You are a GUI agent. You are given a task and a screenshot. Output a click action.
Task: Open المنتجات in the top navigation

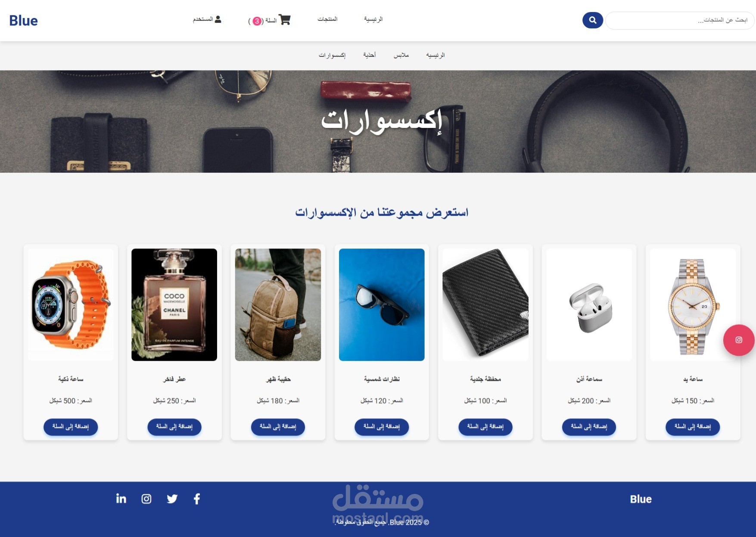point(327,19)
